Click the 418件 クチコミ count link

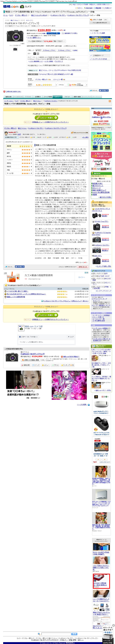(x=74, y=85)
